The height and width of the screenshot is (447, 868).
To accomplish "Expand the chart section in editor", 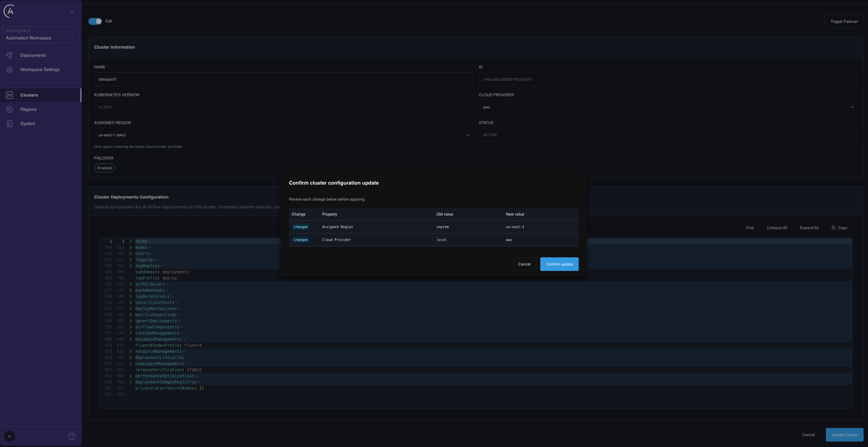I will (x=131, y=254).
